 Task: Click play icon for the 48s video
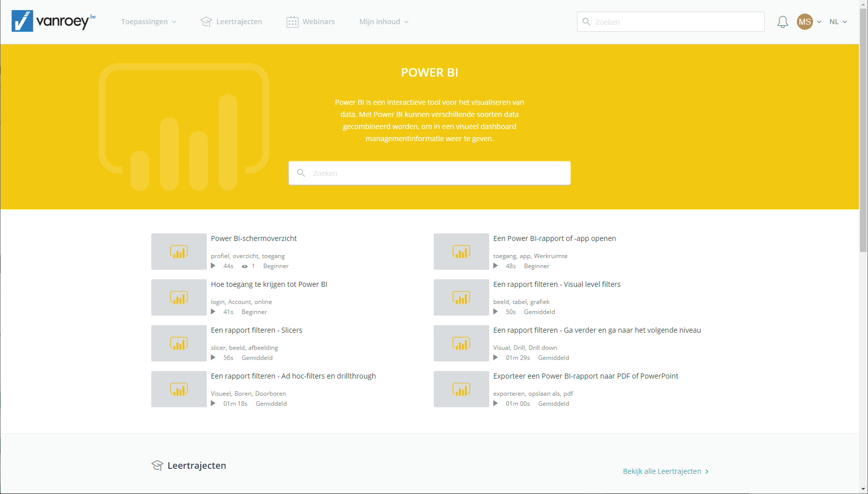click(x=496, y=266)
